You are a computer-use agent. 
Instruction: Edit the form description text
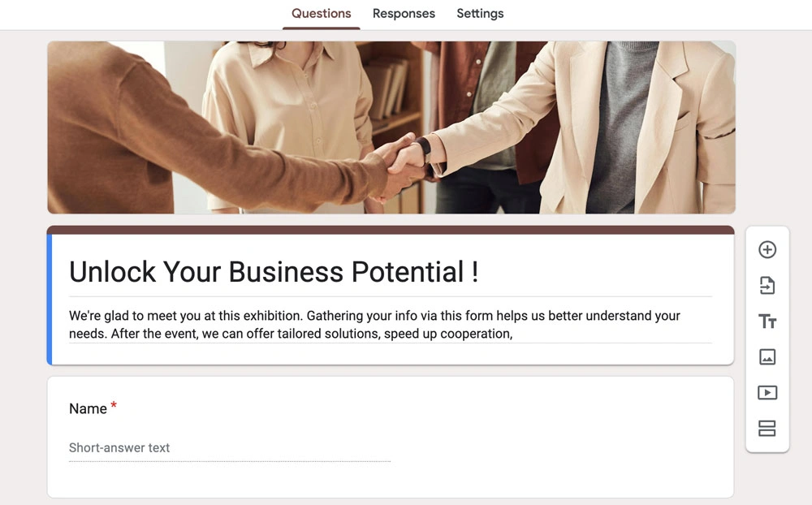(x=374, y=324)
